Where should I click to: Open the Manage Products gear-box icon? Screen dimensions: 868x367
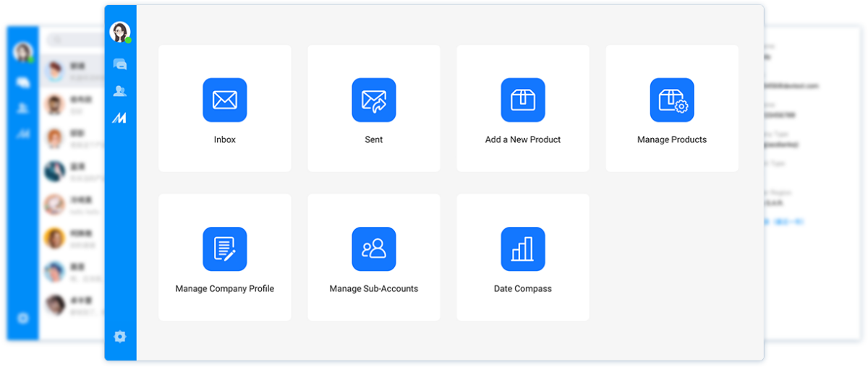[671, 100]
